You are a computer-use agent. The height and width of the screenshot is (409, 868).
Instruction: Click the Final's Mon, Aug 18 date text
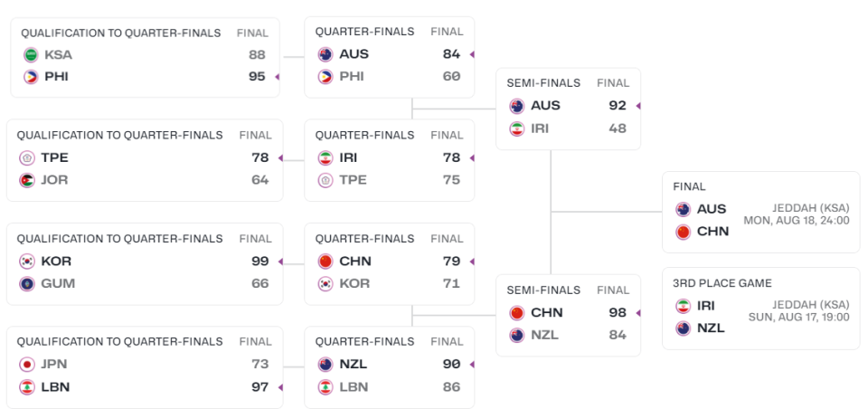[796, 220]
